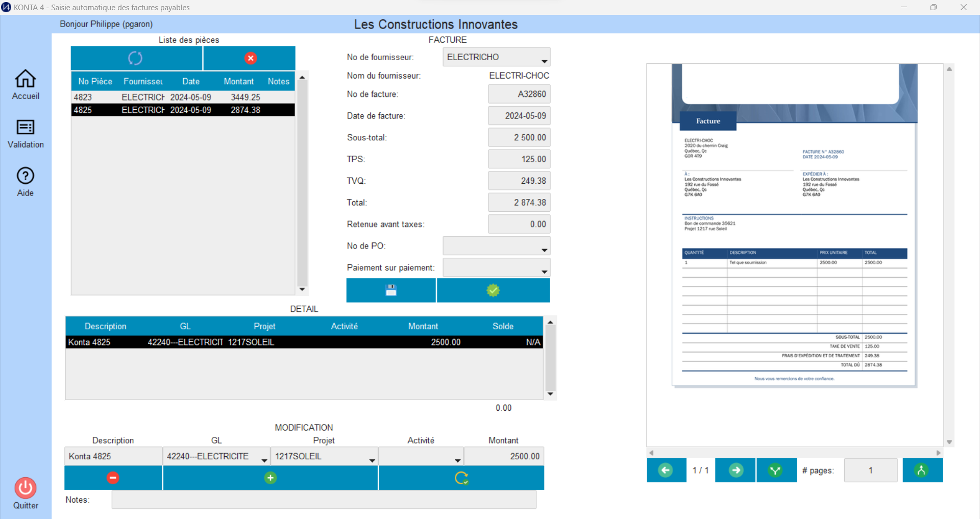Go to the previous page of document
980x519 pixels.
tap(666, 470)
